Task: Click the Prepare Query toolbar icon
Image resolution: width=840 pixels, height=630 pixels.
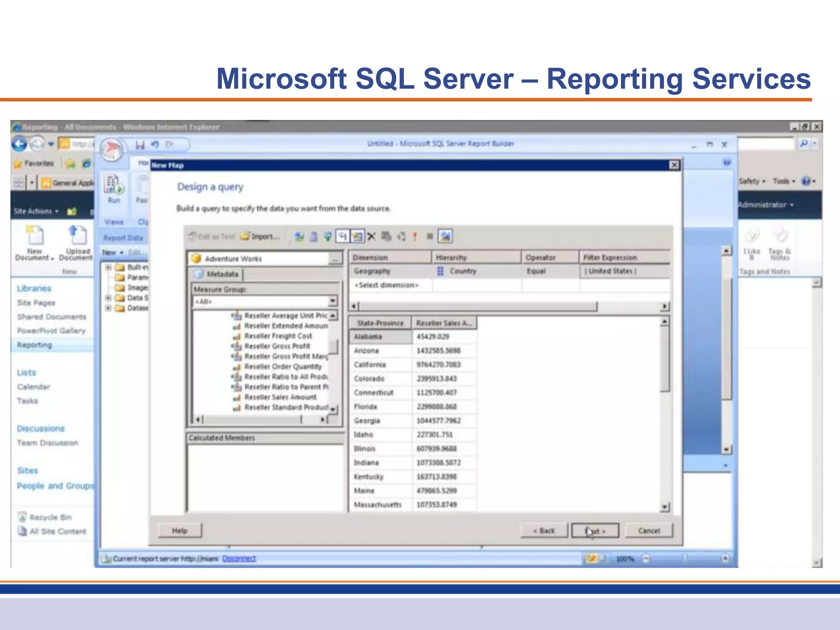Action: click(401, 237)
